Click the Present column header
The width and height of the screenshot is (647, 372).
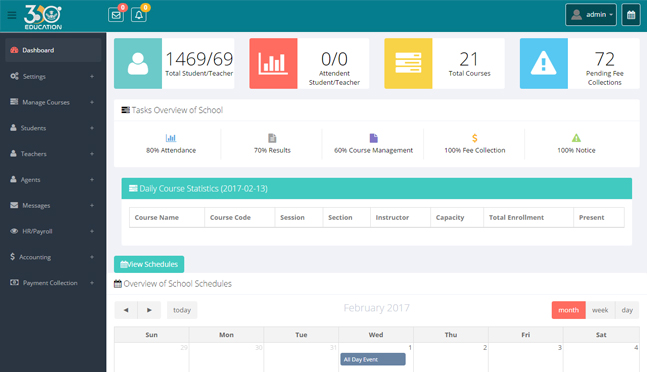[599, 217]
